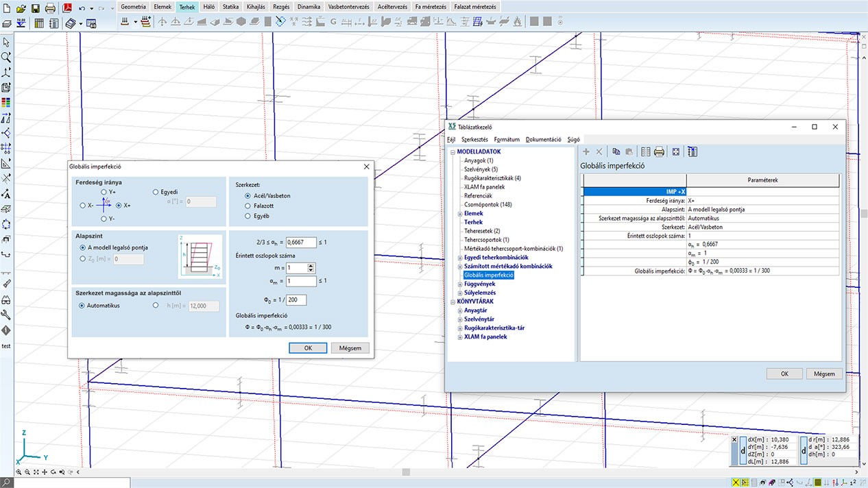This screenshot has width=868, height=488.
Task: Click delete X icon in Táblázatkezelő toolbar
Action: coord(599,151)
